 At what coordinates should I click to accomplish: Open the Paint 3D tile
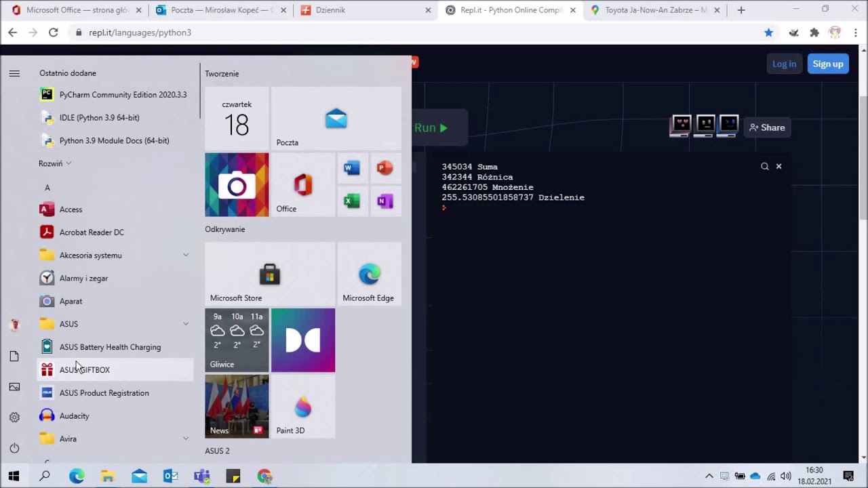(303, 407)
